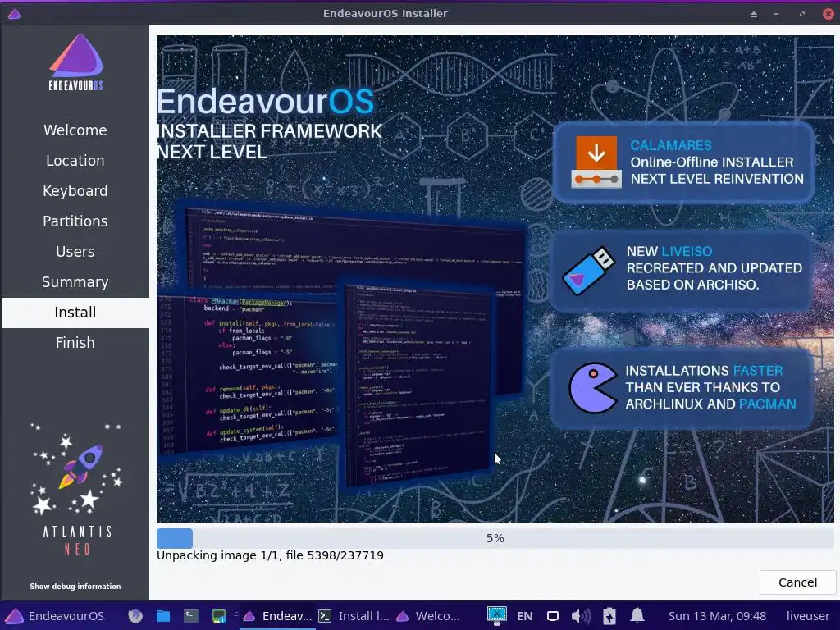Click the 'Unpacking image 1/1' status text
This screenshot has height=630, width=840.
(x=270, y=555)
